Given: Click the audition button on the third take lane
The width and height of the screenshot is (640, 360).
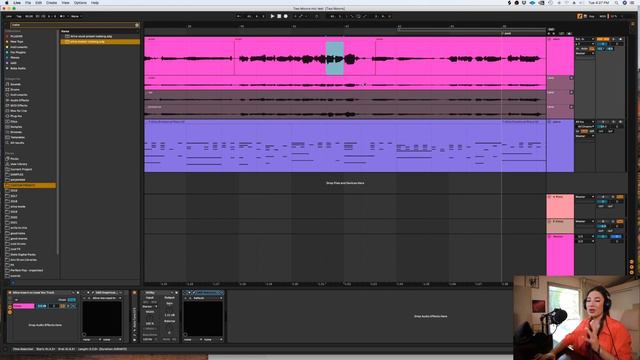Looking at the screenshot, I should (571, 107).
